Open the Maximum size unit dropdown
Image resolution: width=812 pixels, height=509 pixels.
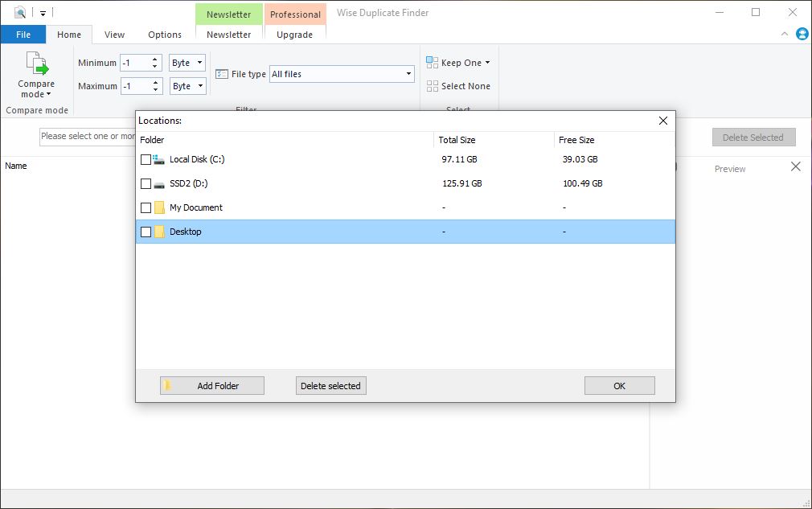click(188, 86)
